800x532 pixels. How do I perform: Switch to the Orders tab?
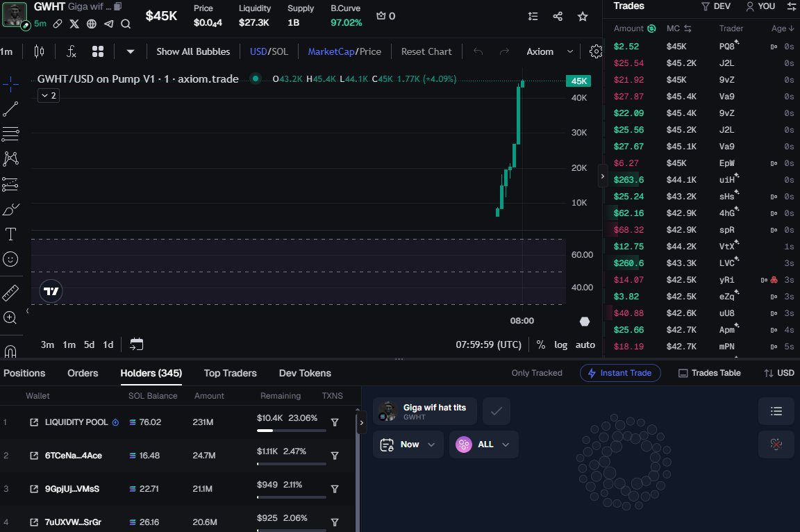point(83,373)
